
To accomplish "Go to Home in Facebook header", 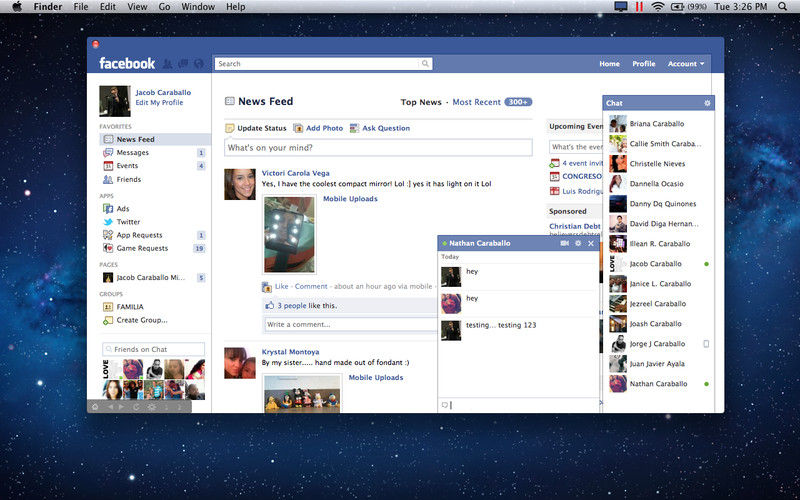I will pos(609,64).
